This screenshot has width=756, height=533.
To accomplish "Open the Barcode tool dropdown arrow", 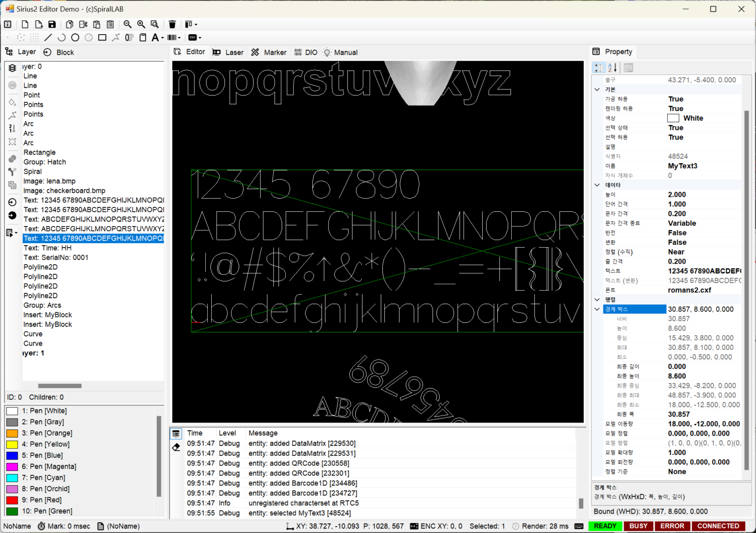I will (x=179, y=38).
